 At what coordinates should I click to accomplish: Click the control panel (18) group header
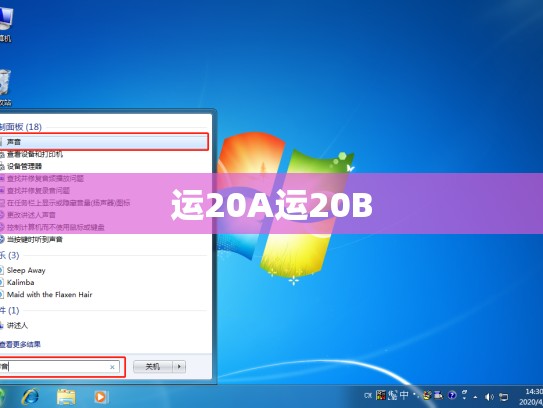[21, 127]
